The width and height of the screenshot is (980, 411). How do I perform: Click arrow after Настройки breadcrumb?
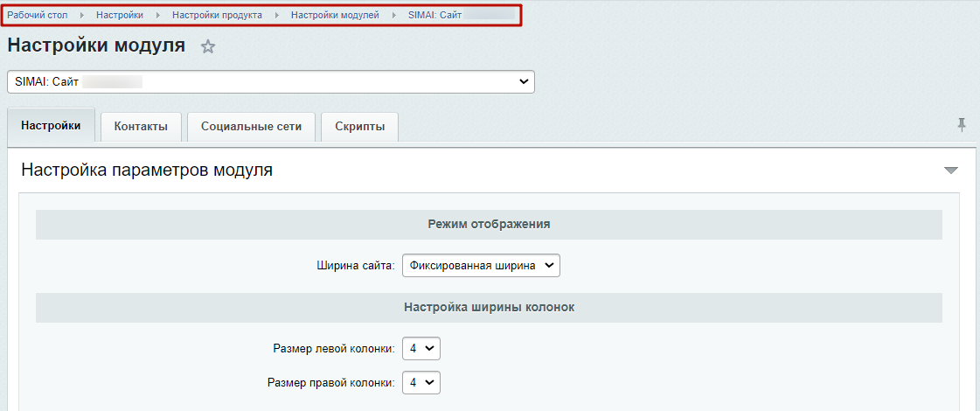click(x=158, y=16)
